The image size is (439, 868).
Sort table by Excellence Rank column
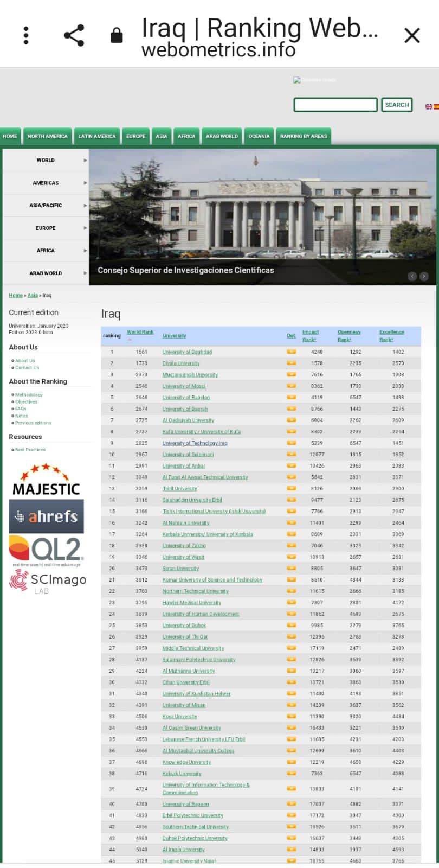click(x=392, y=336)
